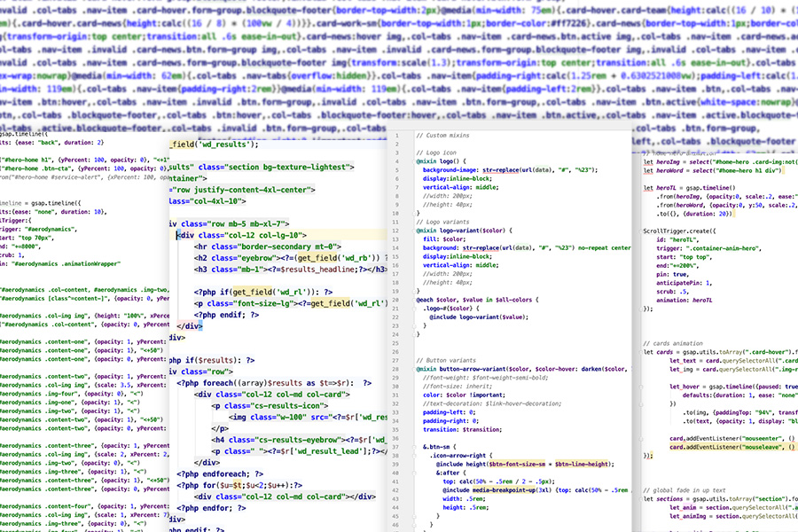
Task: Click the '<?php for($u=$t;$u<2;$u++):?>' line
Action: tap(239, 485)
